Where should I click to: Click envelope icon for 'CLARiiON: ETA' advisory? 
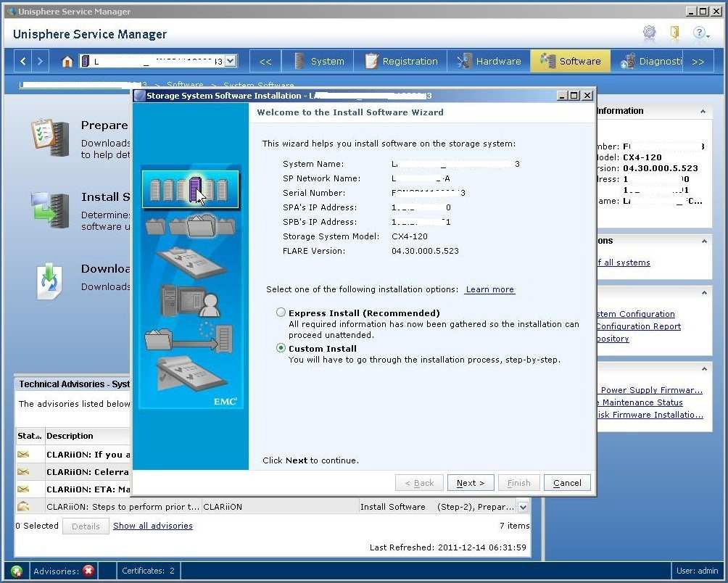click(23, 489)
